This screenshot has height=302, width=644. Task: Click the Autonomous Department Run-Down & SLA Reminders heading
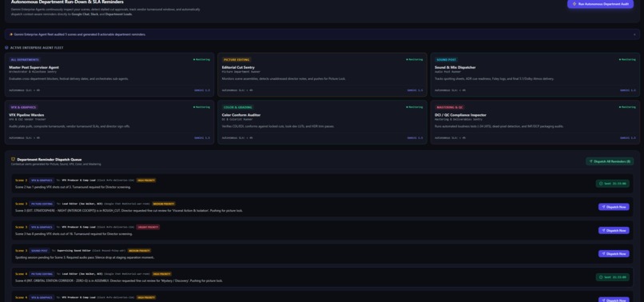(x=67, y=2)
